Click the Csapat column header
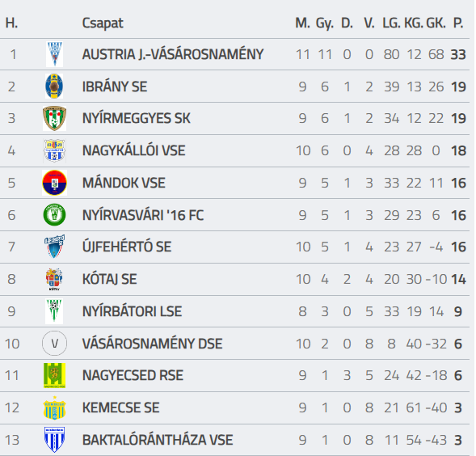Image resolution: width=476 pixels, height=456 pixels. click(103, 23)
